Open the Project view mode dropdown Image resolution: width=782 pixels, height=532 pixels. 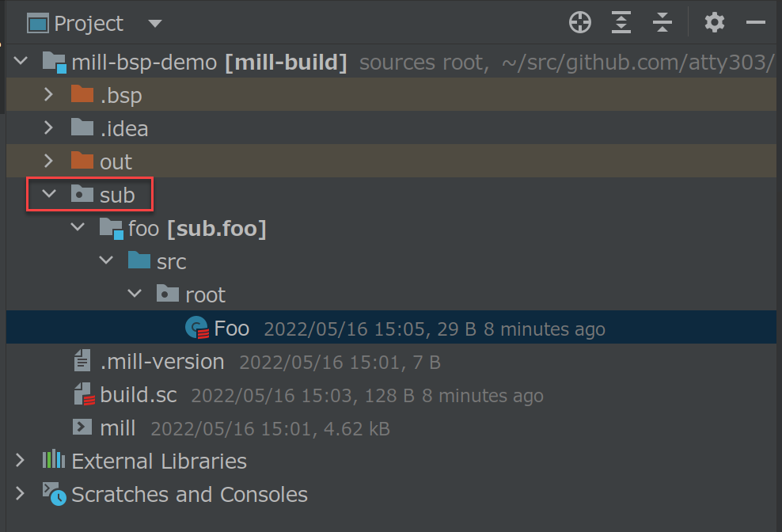(155, 22)
